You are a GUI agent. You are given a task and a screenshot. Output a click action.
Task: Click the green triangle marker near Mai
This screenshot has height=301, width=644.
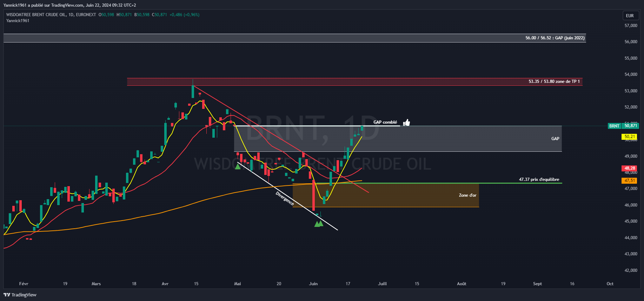pyautogui.click(x=238, y=166)
